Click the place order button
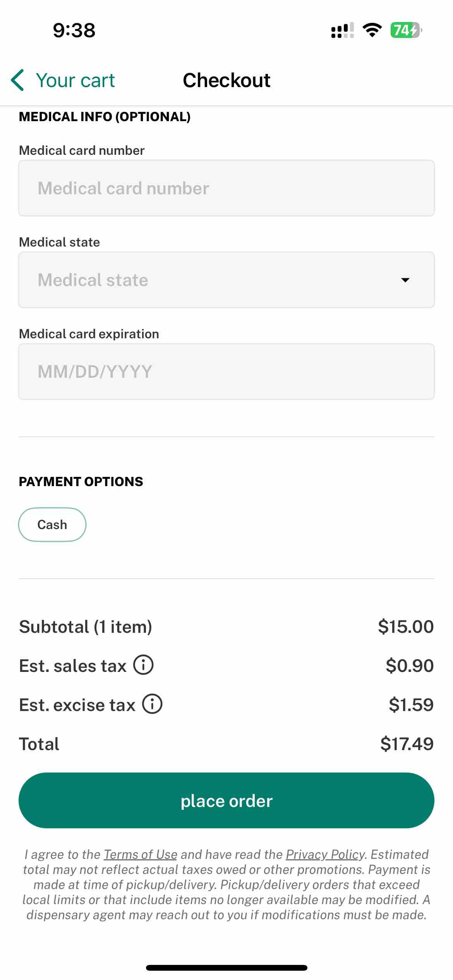This screenshot has width=453, height=980. pos(226,800)
